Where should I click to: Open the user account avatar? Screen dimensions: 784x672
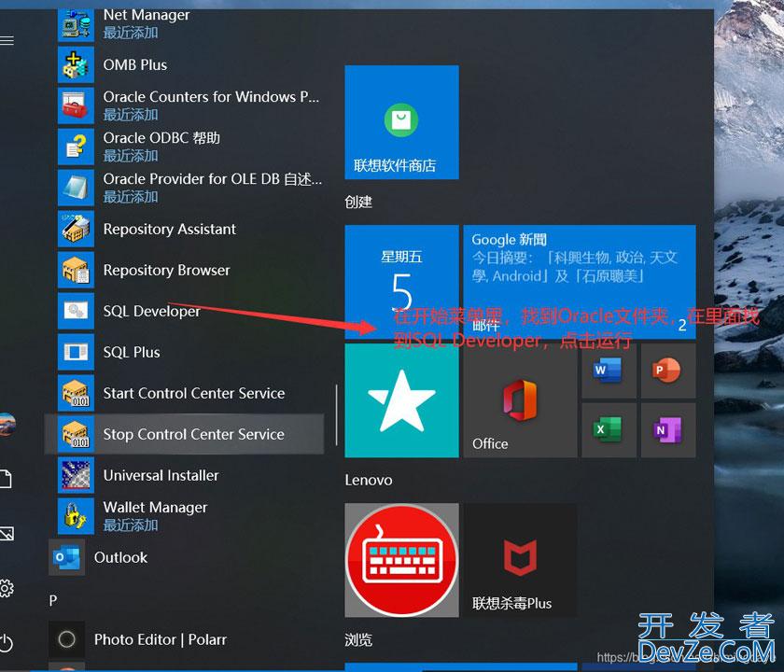[7, 425]
